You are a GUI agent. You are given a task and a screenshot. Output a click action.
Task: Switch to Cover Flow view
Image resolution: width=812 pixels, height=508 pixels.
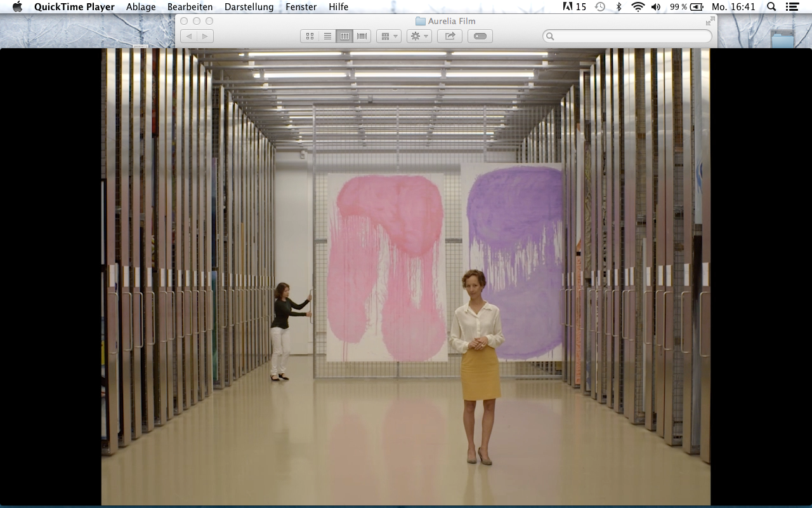[x=362, y=36]
